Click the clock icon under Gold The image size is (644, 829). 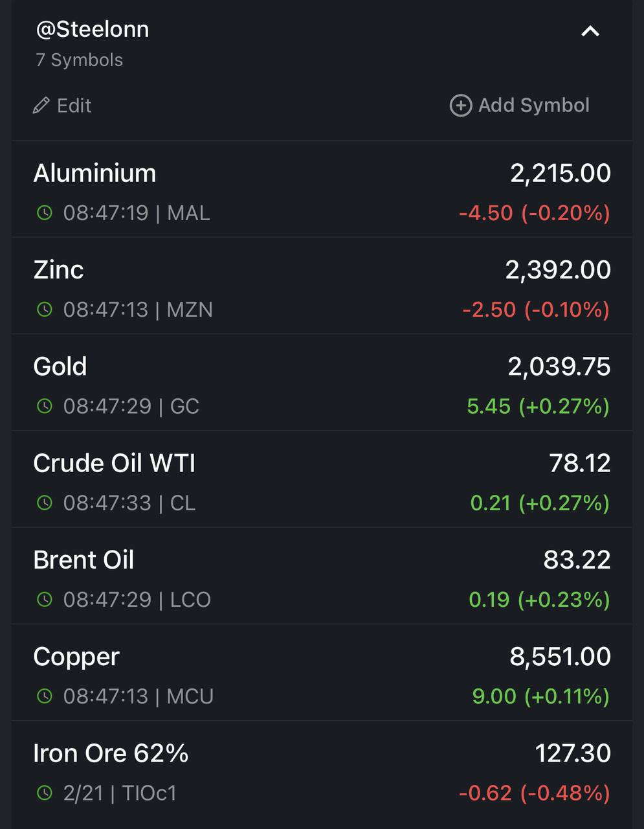click(44, 406)
